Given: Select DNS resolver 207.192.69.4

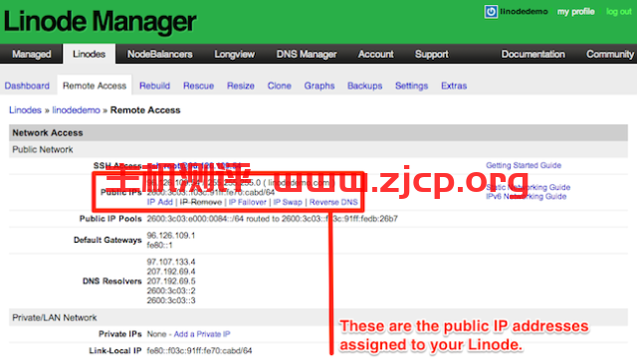Looking at the screenshot, I should (x=171, y=272).
